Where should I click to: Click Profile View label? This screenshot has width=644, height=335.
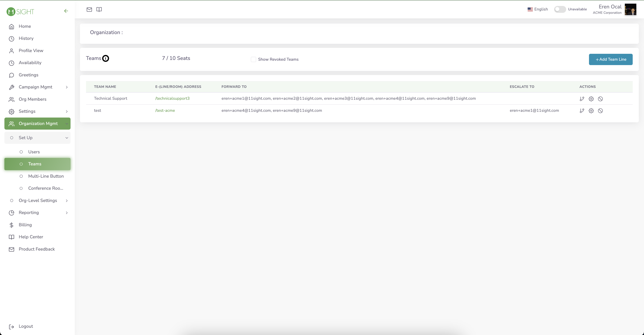click(31, 50)
